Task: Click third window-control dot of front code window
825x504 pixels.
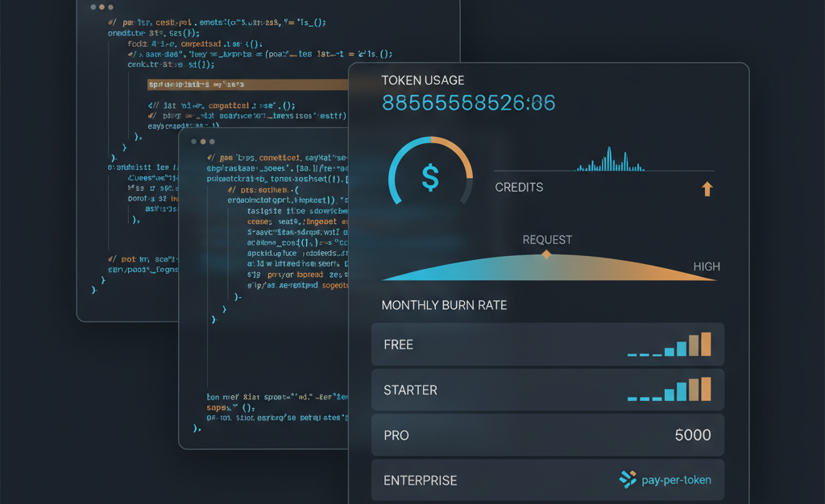Action: tap(212, 142)
